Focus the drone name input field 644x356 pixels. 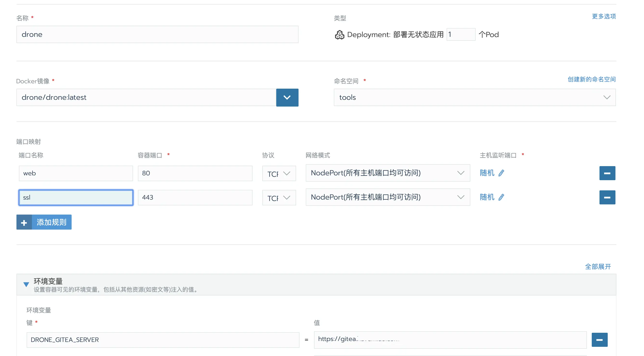[x=157, y=35]
